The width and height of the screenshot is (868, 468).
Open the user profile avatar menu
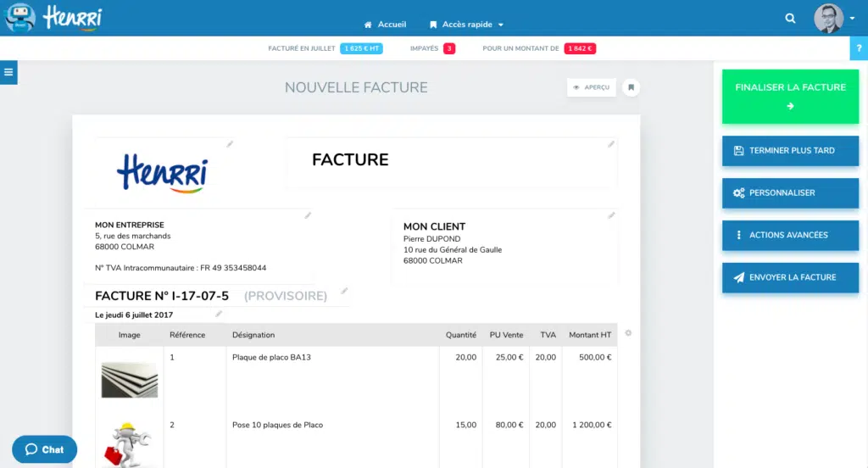point(834,18)
